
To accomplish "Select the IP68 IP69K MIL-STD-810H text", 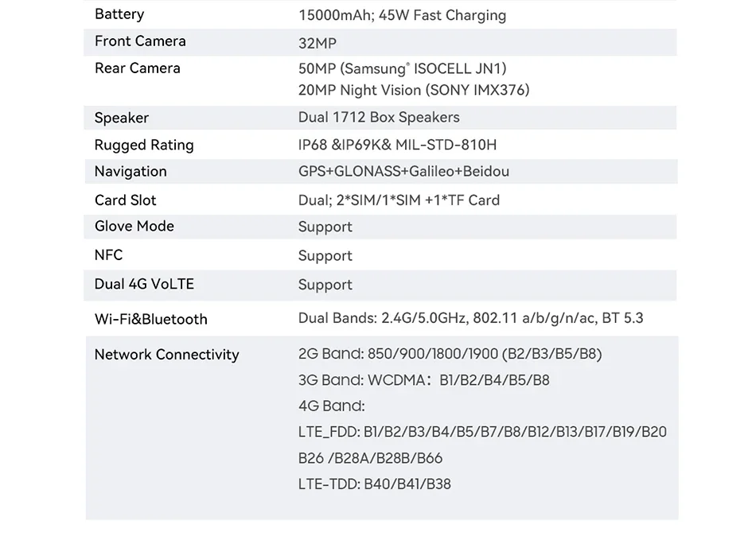I will point(397,145).
